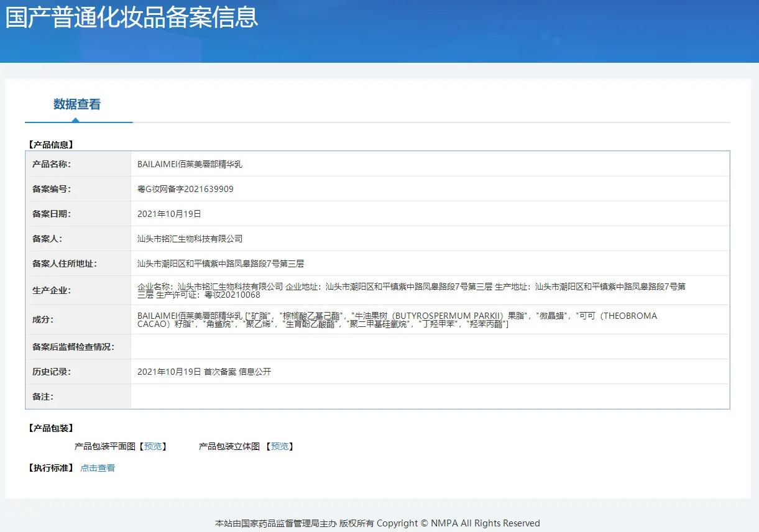759x532 pixels.
Task: Open the 数据查看 tab
Action: (77, 104)
